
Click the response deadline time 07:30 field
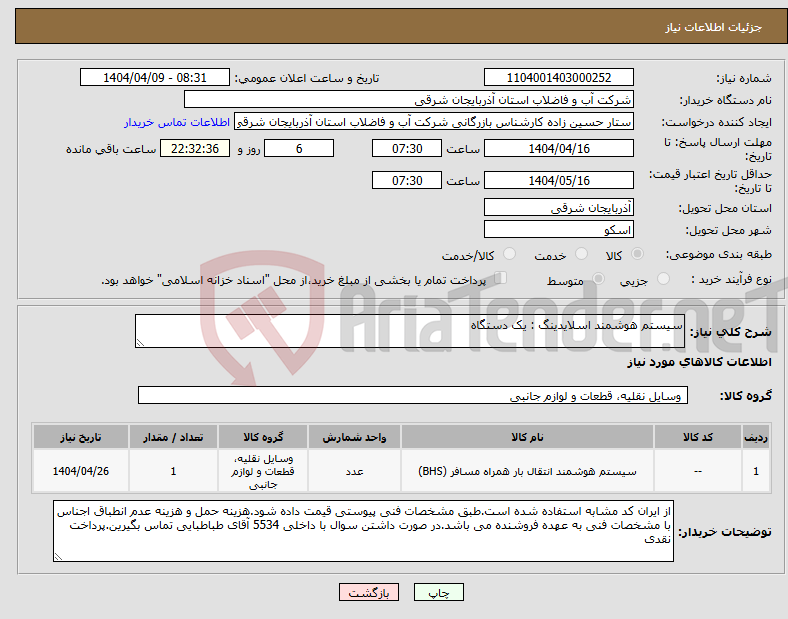click(x=407, y=148)
